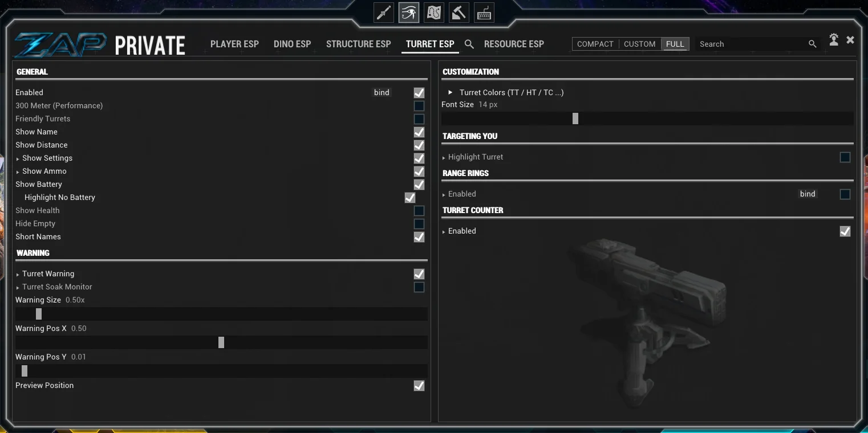Click the Customization section header
868x433 pixels.
pos(470,72)
